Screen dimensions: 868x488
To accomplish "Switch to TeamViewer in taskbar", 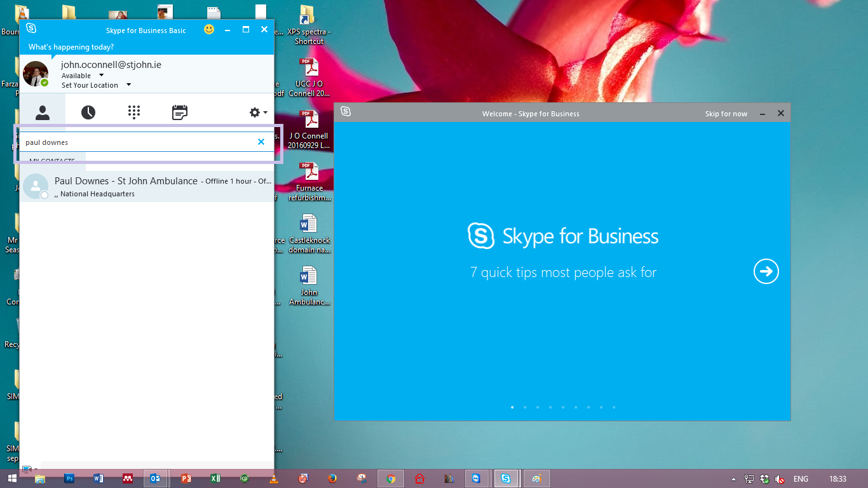I will pos(477,478).
